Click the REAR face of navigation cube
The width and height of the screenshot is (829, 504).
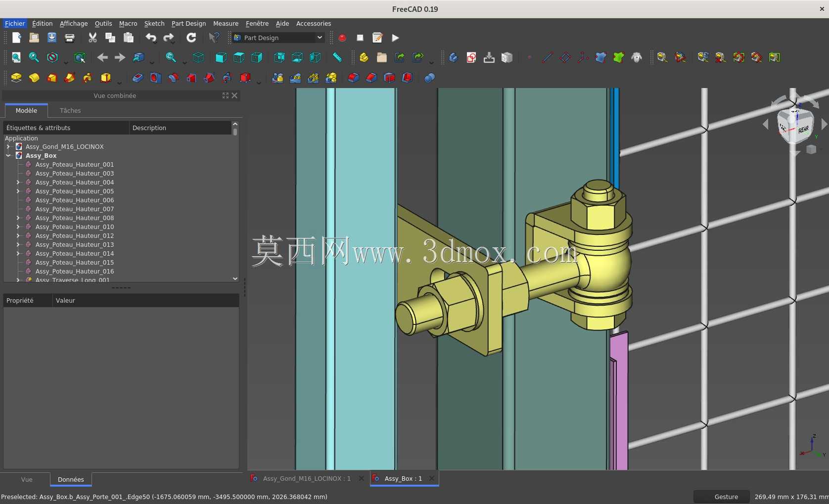point(802,130)
